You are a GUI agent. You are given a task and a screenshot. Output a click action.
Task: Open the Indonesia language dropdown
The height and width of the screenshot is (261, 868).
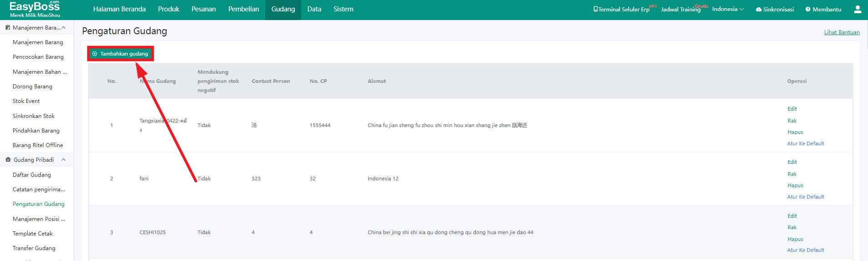(x=727, y=9)
